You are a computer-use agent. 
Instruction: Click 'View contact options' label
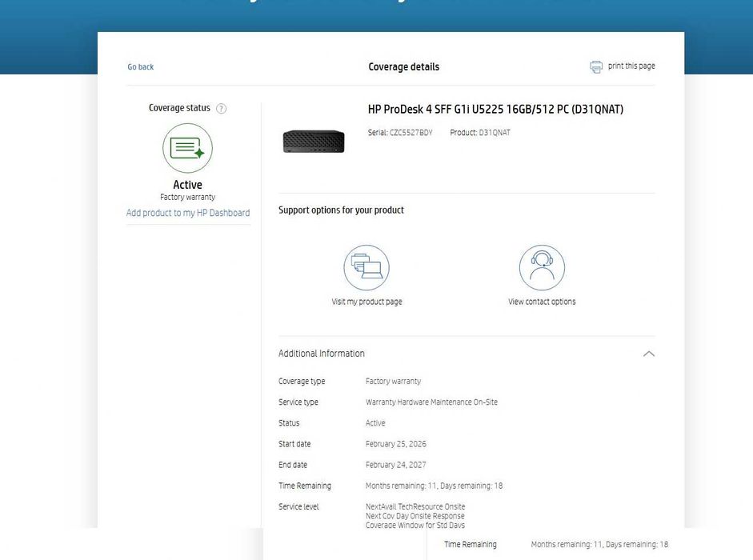pos(542,302)
